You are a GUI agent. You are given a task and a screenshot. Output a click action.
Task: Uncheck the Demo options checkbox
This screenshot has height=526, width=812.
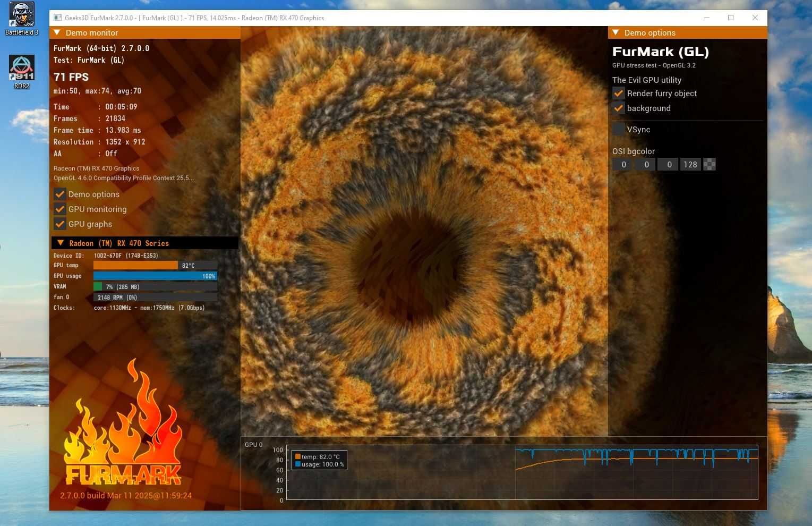coord(60,194)
